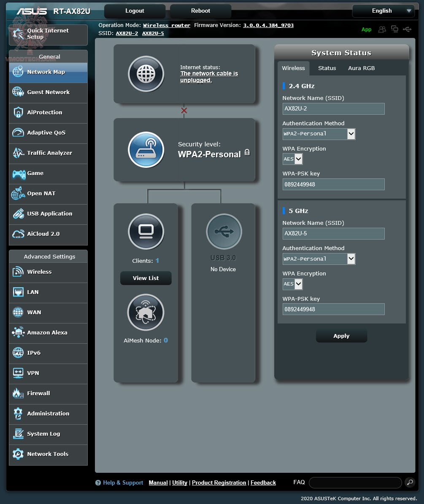The image size is (424, 504).
Task: Open the Manual link
Action: 158,482
